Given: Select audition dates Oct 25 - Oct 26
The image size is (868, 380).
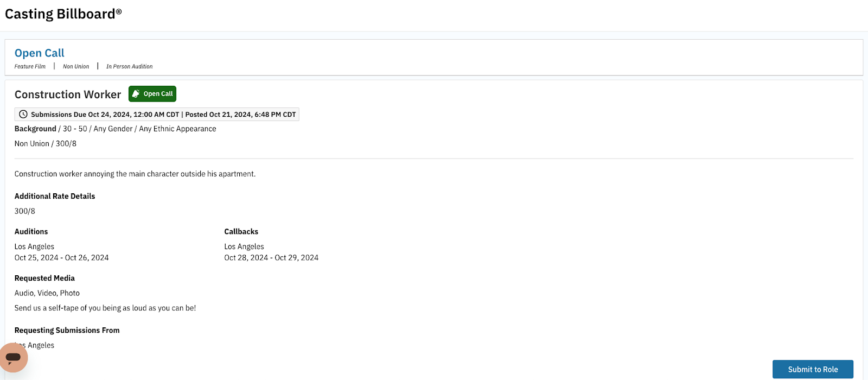Looking at the screenshot, I should coord(61,258).
